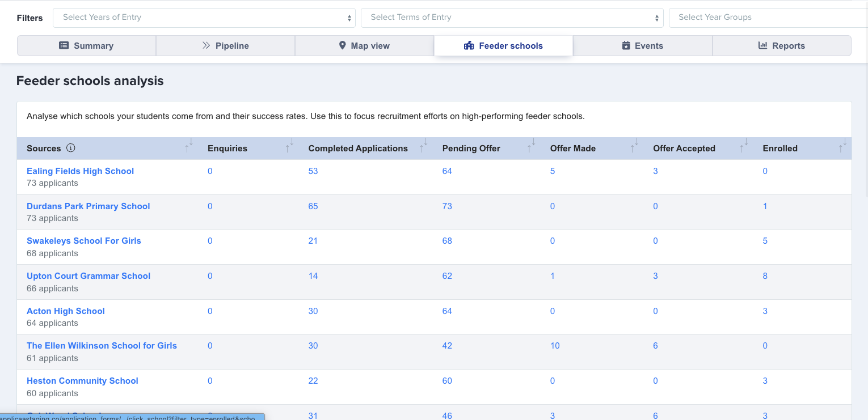Click the info icon beside Sources
The width and height of the screenshot is (868, 420).
[x=71, y=149]
